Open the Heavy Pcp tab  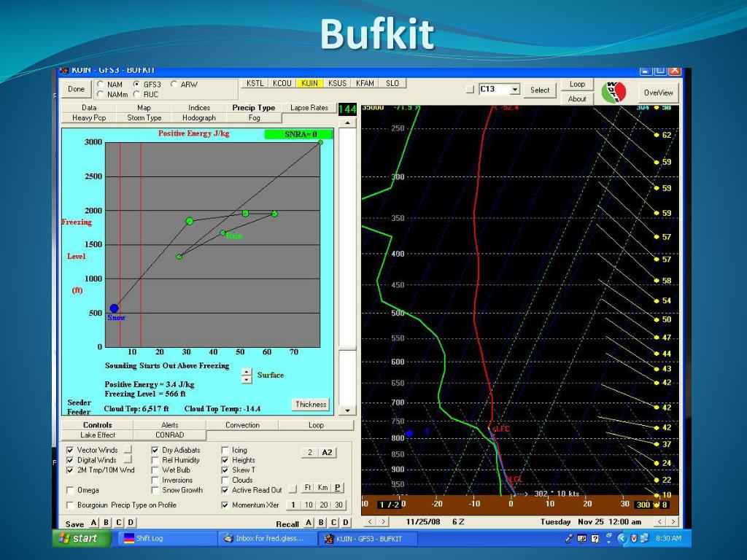89,117
